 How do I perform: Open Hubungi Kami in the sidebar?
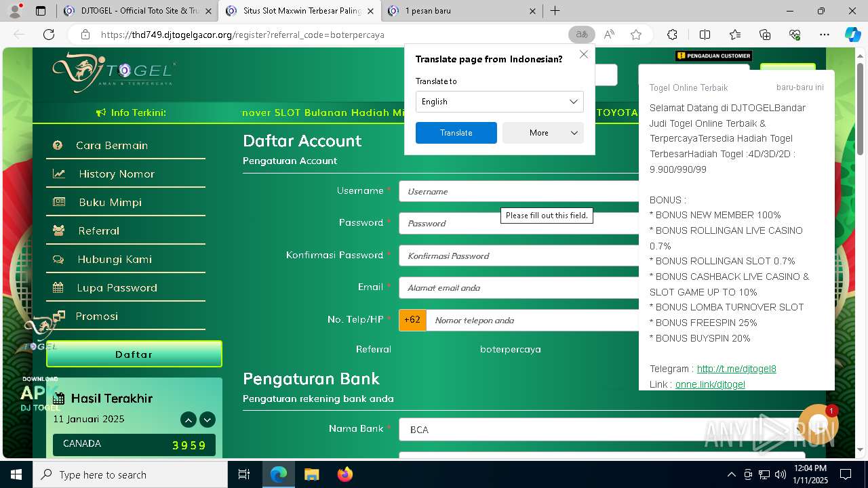tap(125, 259)
